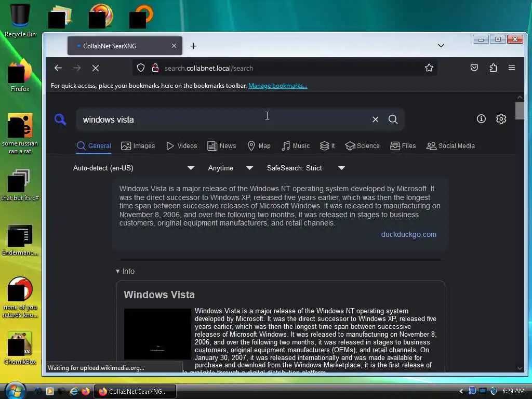Viewport: 532px width, 399px height.
Task: List all tabs with the chevron
Action: [x=441, y=46]
